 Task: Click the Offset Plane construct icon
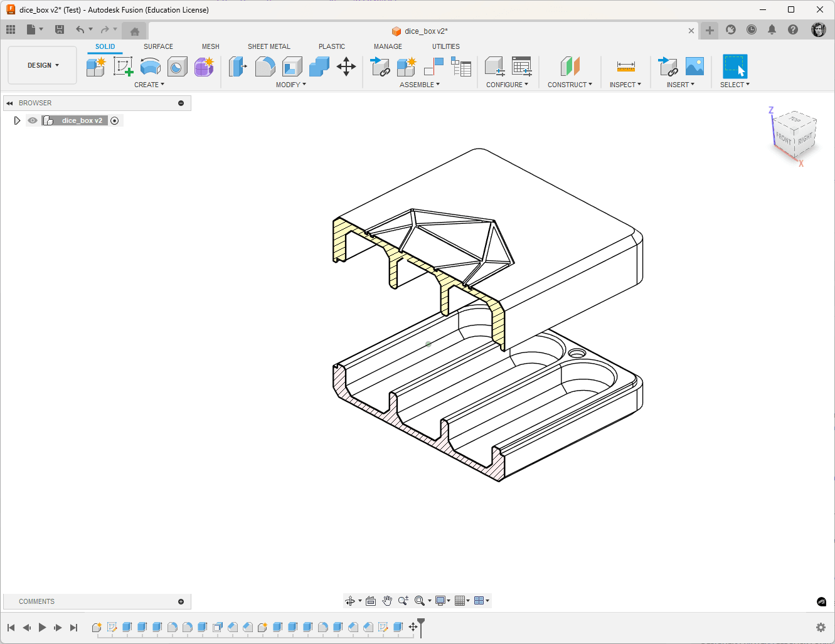pyautogui.click(x=570, y=66)
